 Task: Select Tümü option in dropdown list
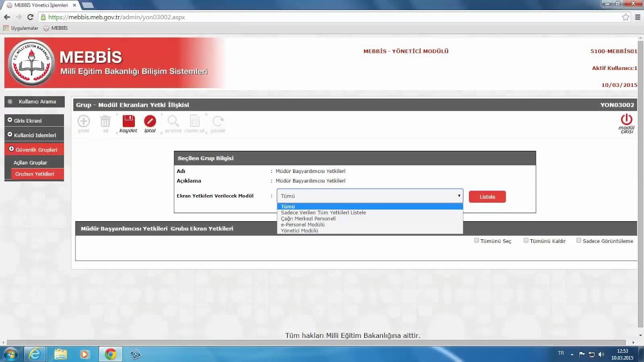370,207
